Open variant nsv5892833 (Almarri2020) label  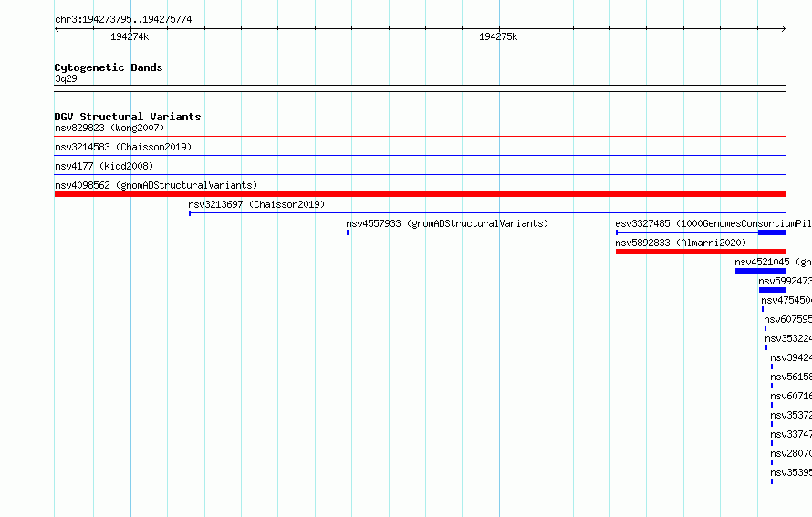[681, 243]
